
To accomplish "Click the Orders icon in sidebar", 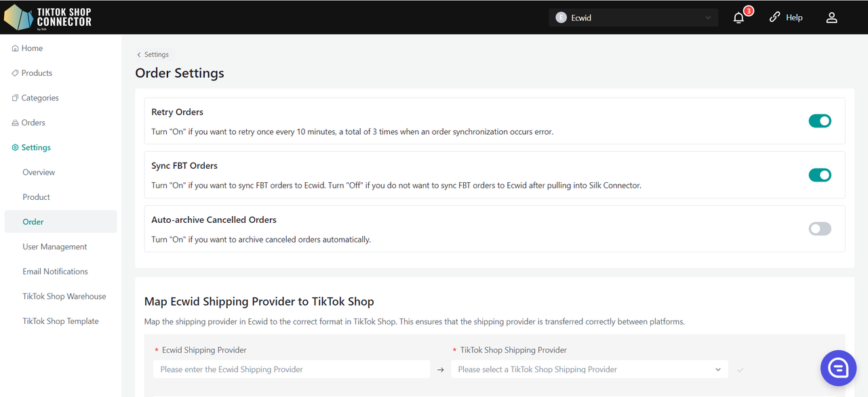I will (16, 123).
